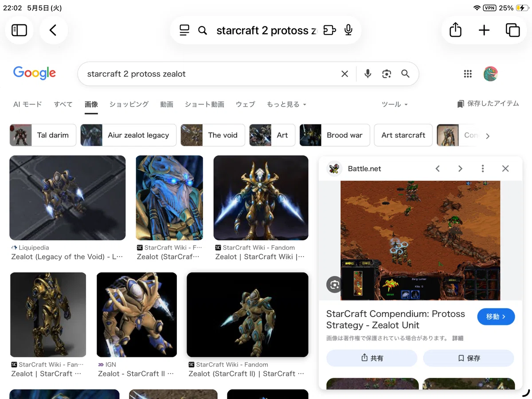
Task: Open Zealot (Legacy of the Void) link
Action: [x=67, y=257]
